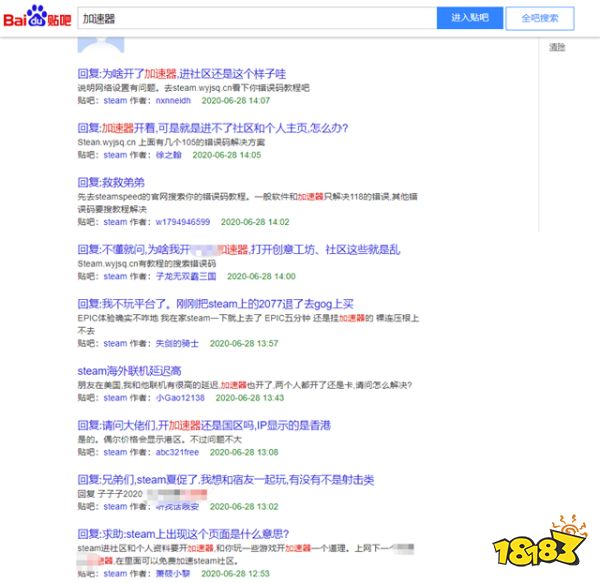Viewport: 600px width, 583px height.
Task: Click the Baidu Tieba logo
Action: click(x=37, y=17)
